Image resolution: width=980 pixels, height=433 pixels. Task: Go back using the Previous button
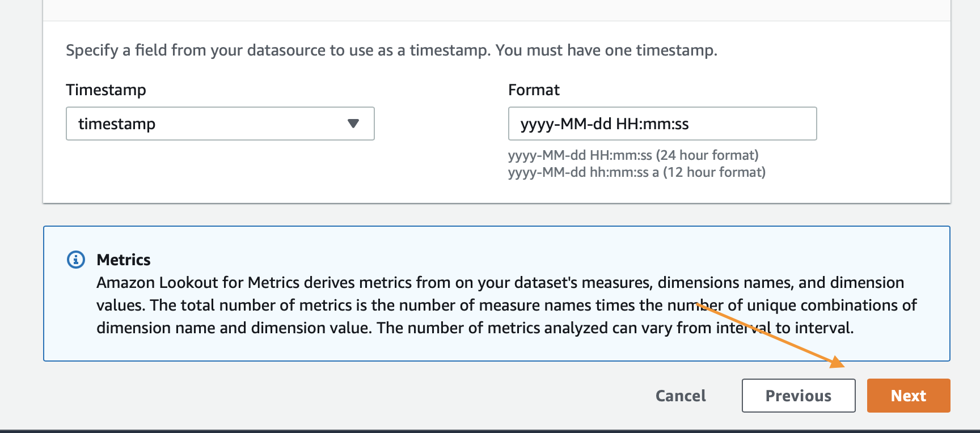799,396
